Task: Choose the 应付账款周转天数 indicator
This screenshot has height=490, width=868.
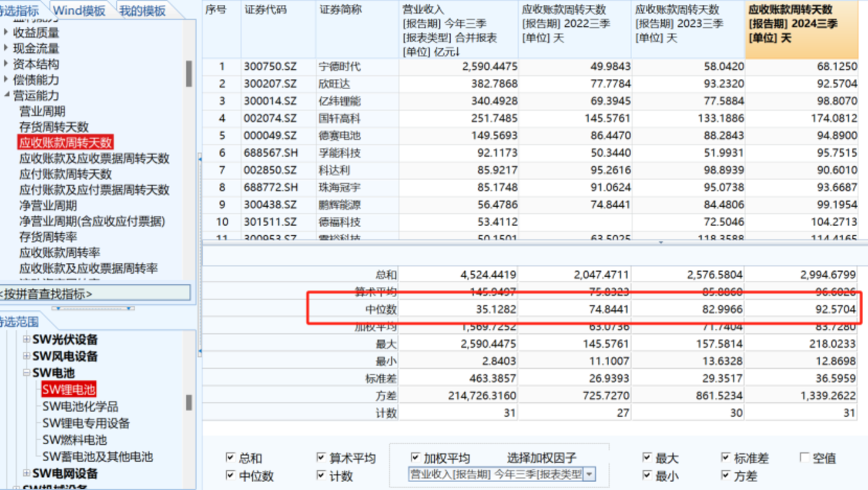Action: tap(65, 174)
